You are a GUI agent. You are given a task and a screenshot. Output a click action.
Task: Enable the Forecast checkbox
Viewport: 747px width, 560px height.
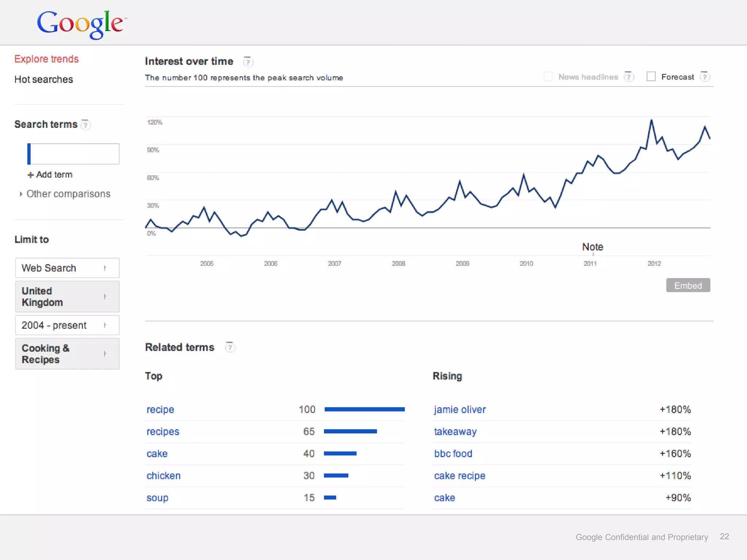click(x=651, y=77)
